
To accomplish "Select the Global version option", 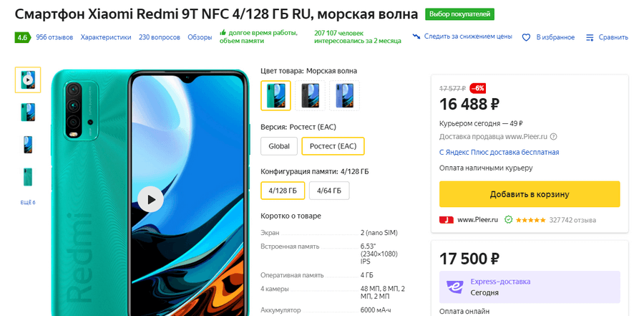I will click(278, 146).
